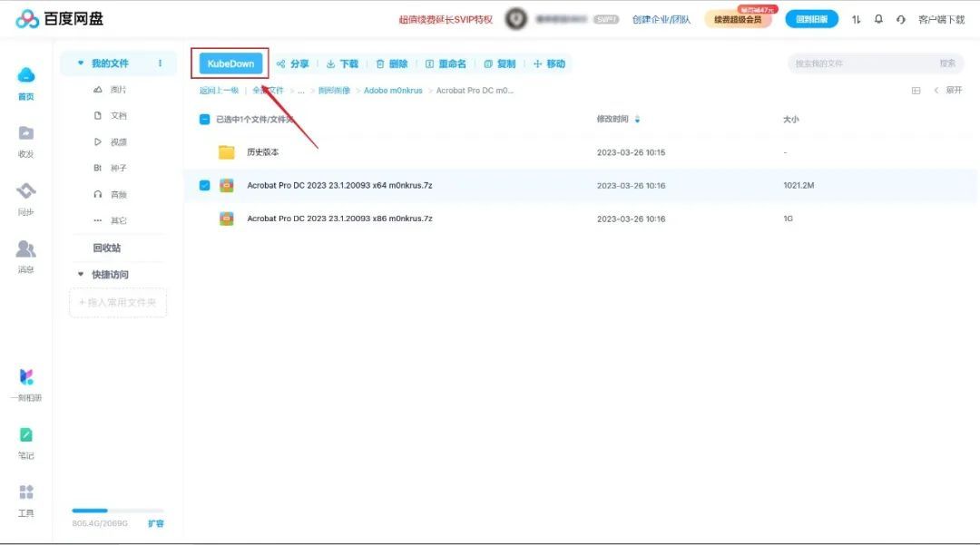
Task: Sort by 修改时间 using the arrow
Action: point(637,119)
